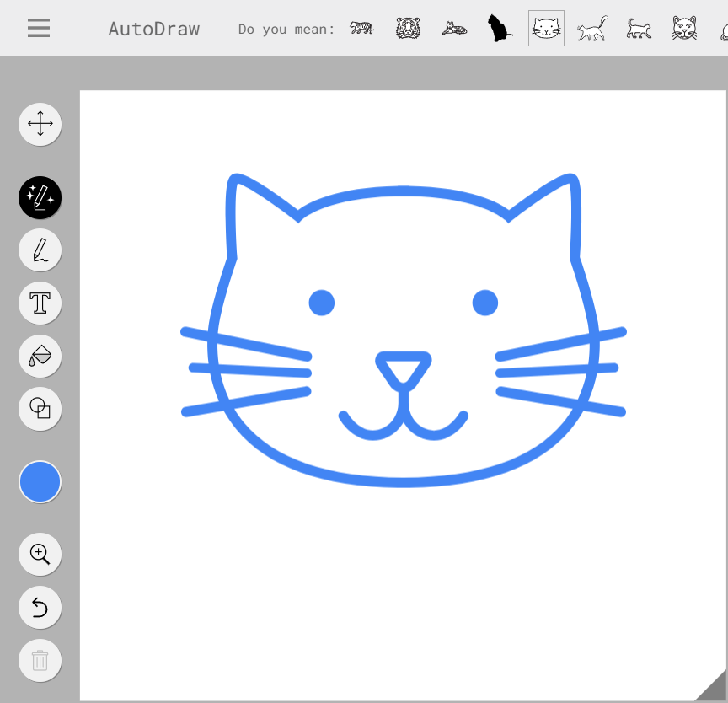Select the lying tiger suggestion
Viewport: 728px width, 703px height.
pyautogui.click(x=454, y=30)
